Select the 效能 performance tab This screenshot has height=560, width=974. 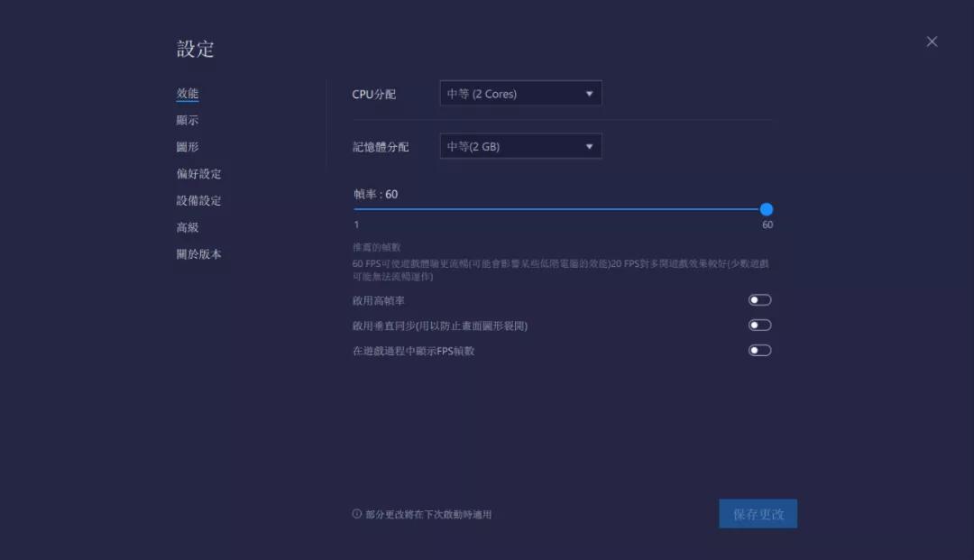pyautogui.click(x=187, y=92)
